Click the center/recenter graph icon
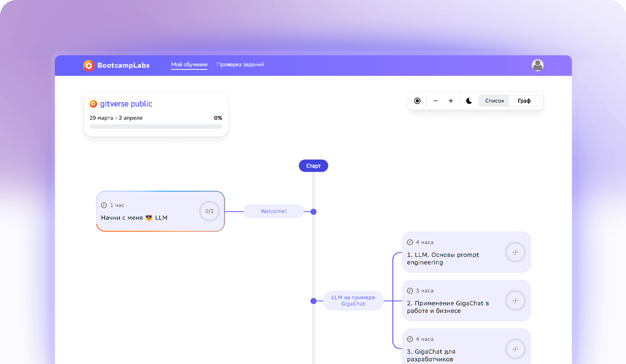Image resolution: width=626 pixels, height=364 pixels. [417, 101]
